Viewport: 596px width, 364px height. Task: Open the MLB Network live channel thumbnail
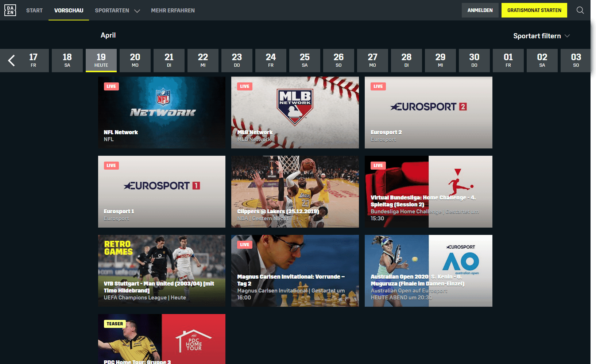click(295, 112)
